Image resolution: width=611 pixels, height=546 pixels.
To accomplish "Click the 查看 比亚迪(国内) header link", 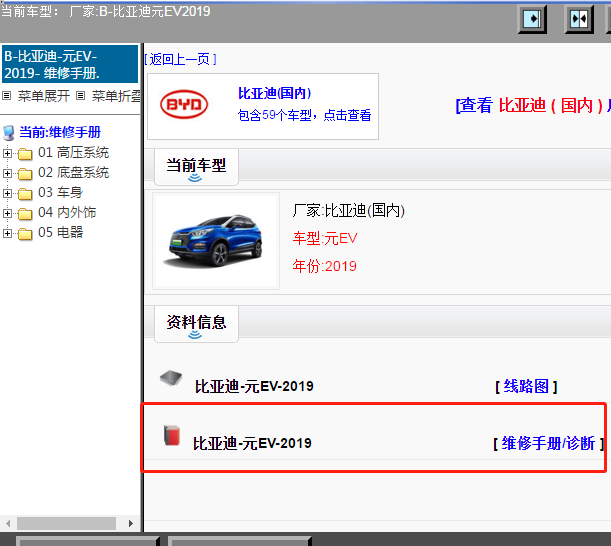I will coord(533,105).
